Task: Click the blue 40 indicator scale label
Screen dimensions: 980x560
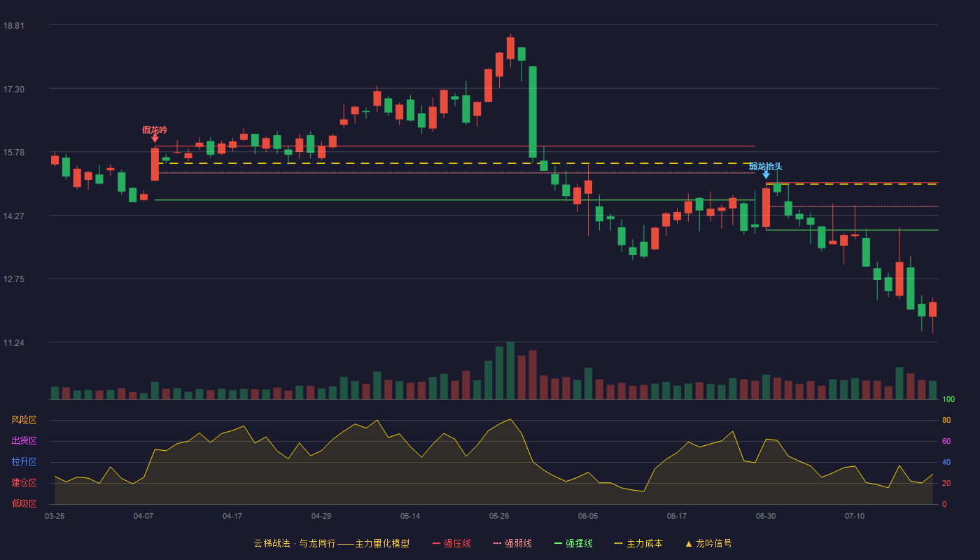Action: tap(946, 462)
